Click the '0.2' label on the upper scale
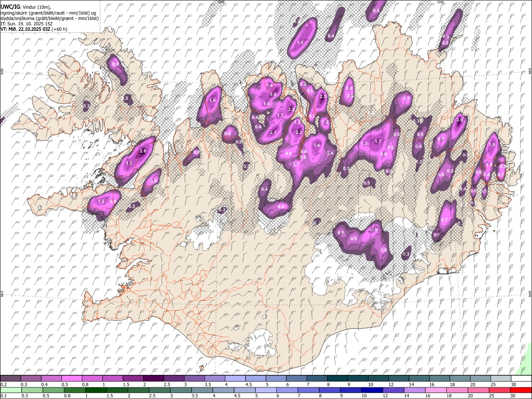The width and height of the screenshot is (532, 399). click(x=3, y=384)
